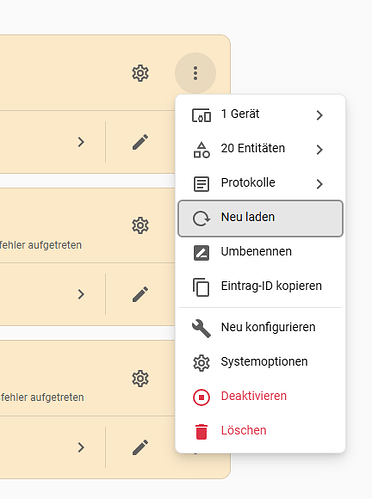
Task: Expand the Protokolle submenu arrow
Action: tap(319, 184)
